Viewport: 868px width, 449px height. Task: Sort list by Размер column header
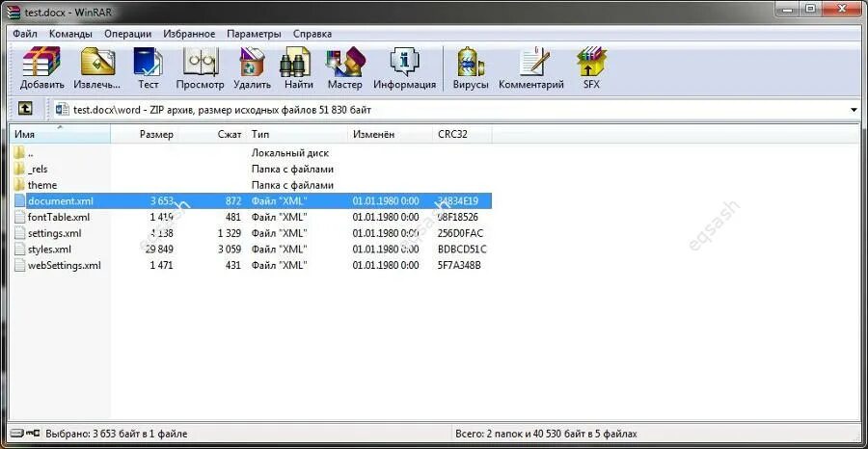click(x=145, y=134)
